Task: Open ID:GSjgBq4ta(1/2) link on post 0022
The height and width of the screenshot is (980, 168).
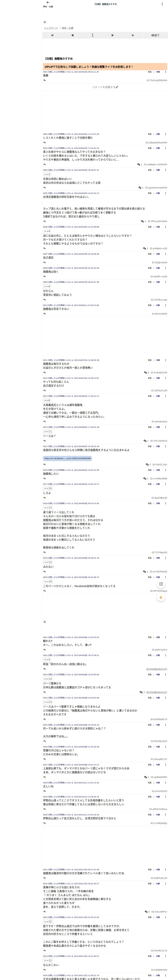Action: pyautogui.click(x=157, y=669)
